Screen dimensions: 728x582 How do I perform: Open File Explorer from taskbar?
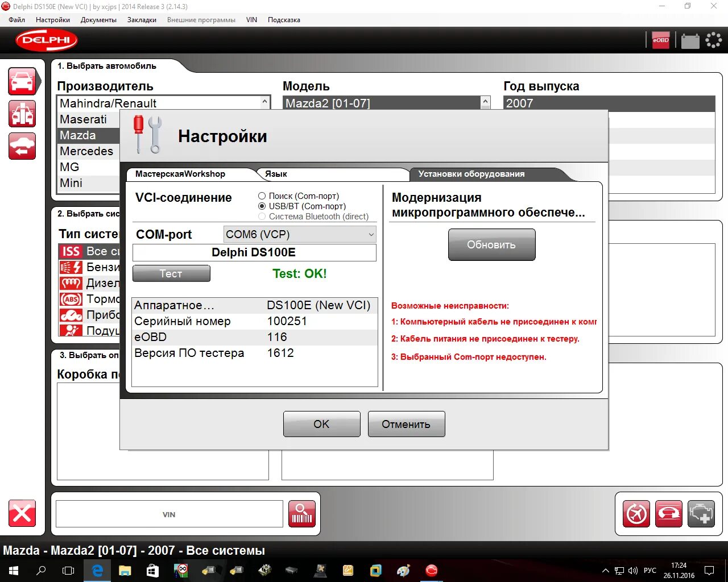pyautogui.click(x=125, y=571)
